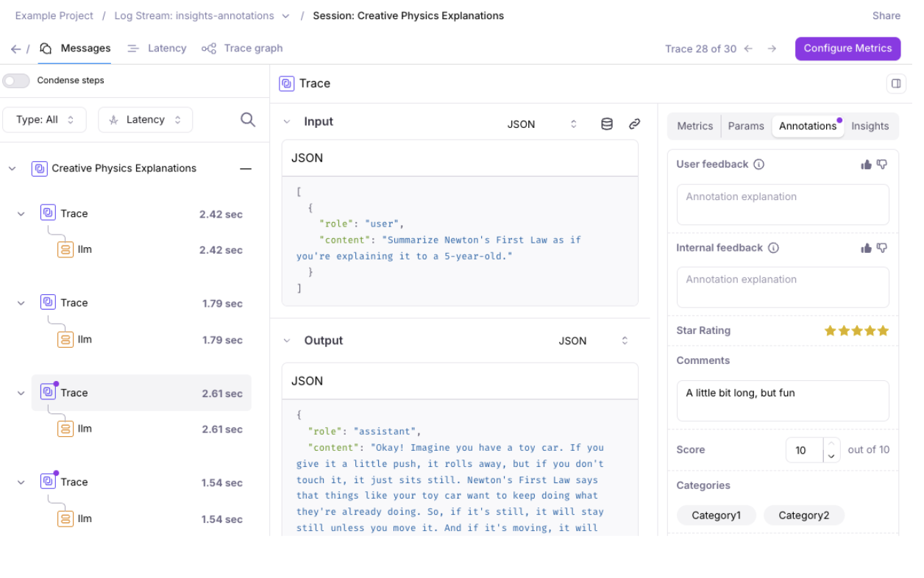Change the Output format JSON dropdown
This screenshot has height=578, width=924.
(594, 340)
